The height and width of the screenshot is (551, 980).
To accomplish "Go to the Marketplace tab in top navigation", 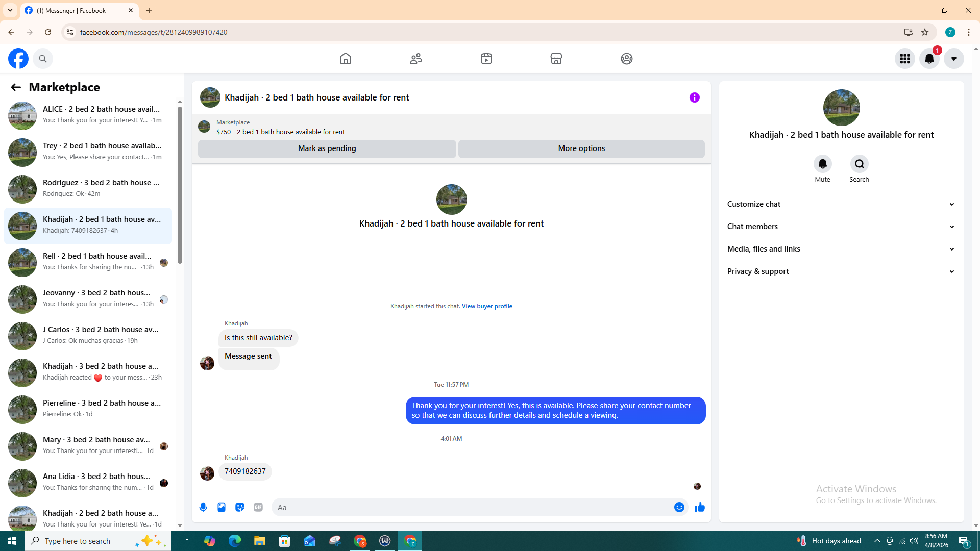I will (x=556, y=59).
